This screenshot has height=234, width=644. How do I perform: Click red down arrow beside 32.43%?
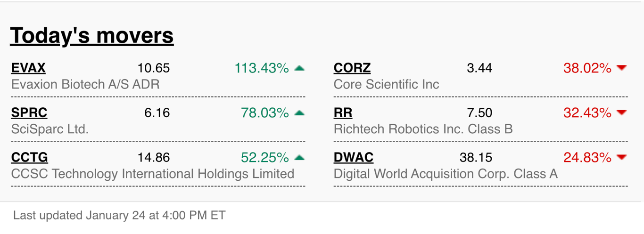pyautogui.click(x=622, y=113)
